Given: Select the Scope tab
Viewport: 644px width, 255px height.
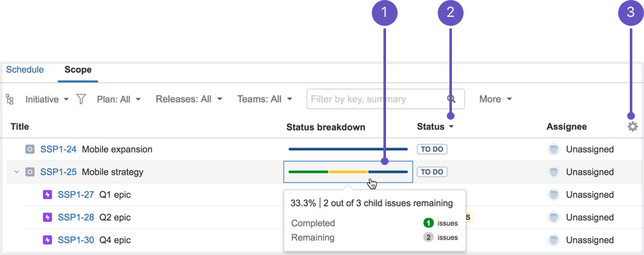Looking at the screenshot, I should pyautogui.click(x=78, y=69).
